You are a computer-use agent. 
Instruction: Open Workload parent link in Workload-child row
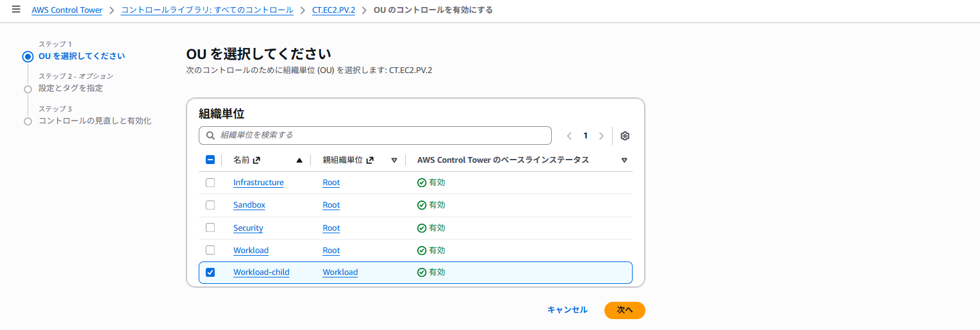click(x=340, y=272)
